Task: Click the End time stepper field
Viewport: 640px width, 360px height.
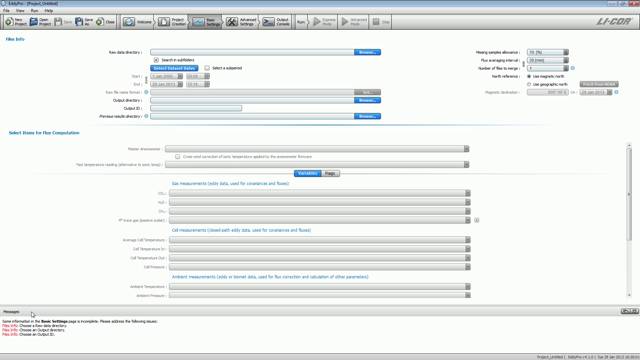Action: click(x=198, y=84)
